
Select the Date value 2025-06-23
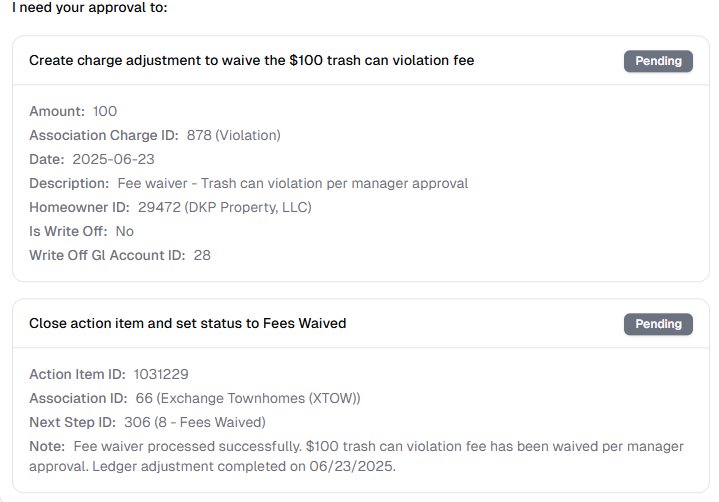point(112,159)
